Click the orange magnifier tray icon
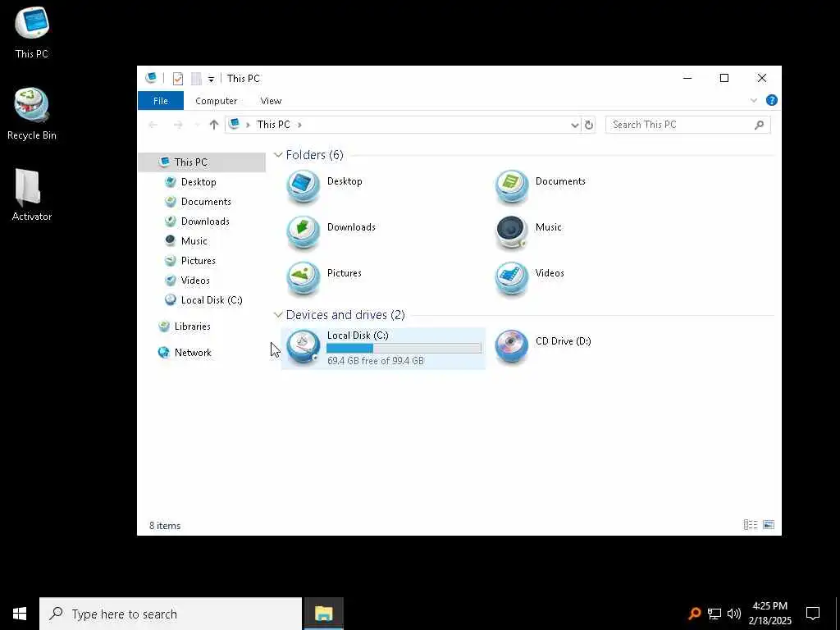Image resolution: width=840 pixels, height=630 pixels. 694,614
